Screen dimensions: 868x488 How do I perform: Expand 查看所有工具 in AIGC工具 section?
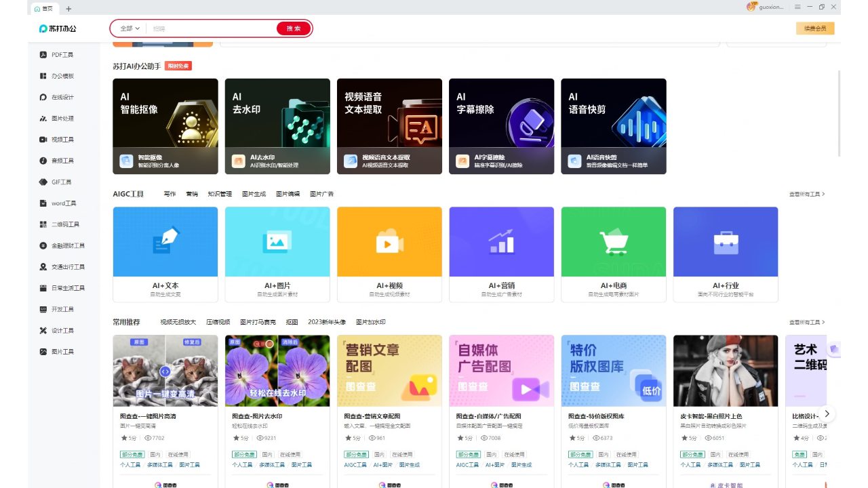coord(806,195)
